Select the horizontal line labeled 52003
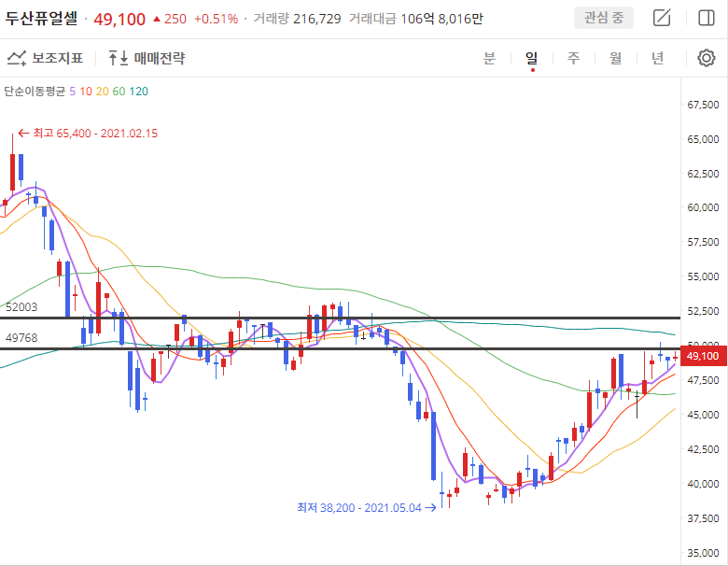728x566 pixels. [x=340, y=318]
